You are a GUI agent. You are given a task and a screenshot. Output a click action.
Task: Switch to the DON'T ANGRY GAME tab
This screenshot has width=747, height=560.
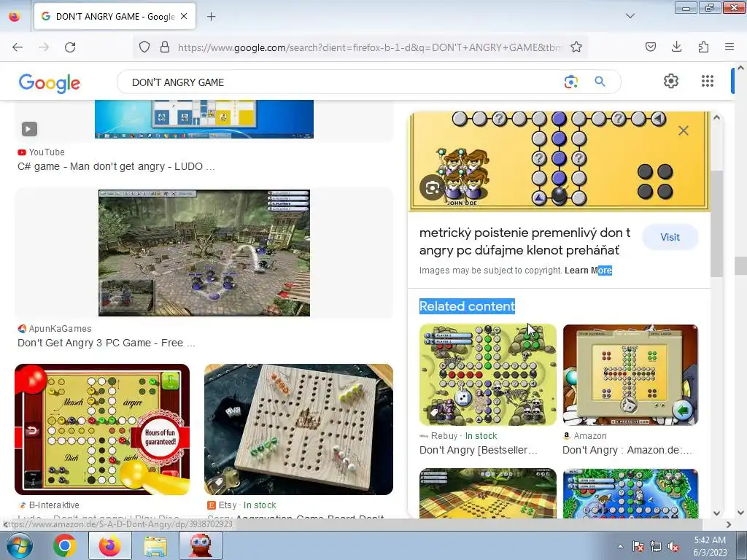click(x=115, y=17)
